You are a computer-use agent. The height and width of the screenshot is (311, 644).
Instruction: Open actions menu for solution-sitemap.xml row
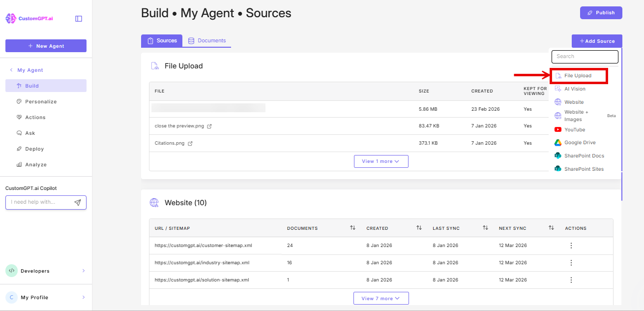(x=571, y=280)
